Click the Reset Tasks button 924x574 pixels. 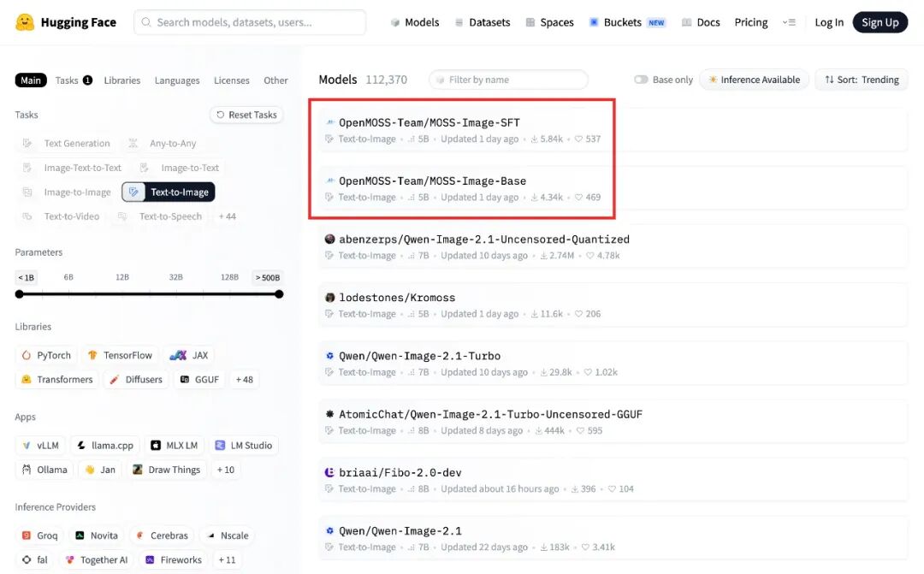[x=246, y=115]
